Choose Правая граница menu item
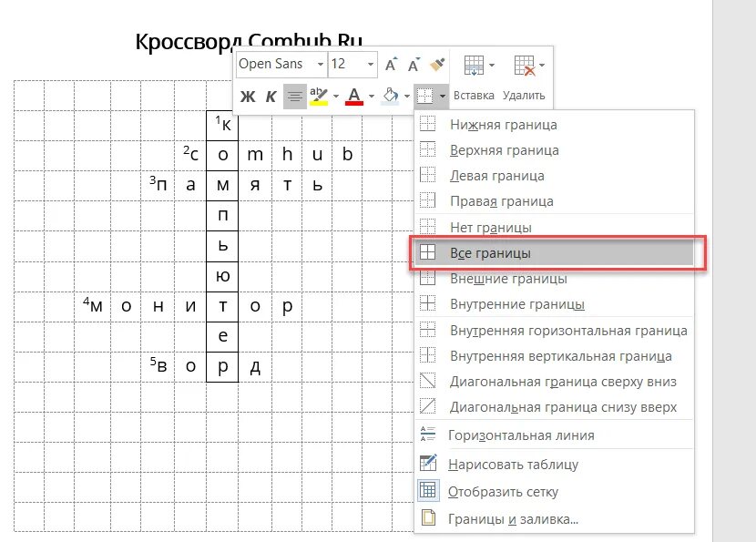The width and height of the screenshot is (756, 542). pyautogui.click(x=555, y=201)
